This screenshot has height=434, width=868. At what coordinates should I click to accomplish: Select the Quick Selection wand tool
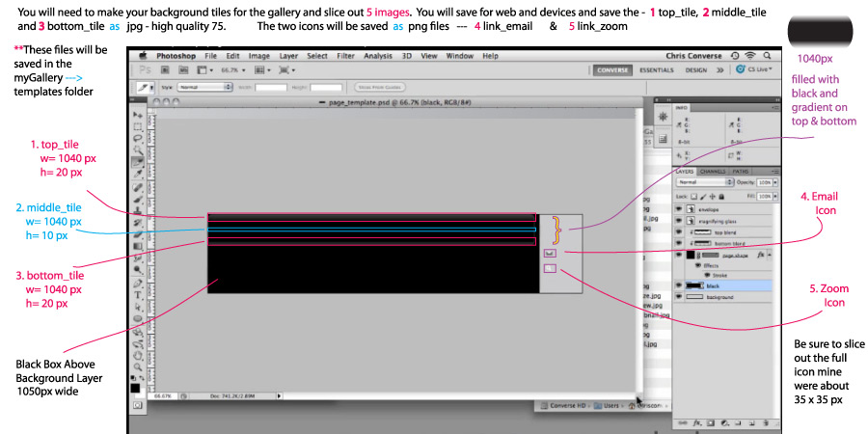(x=137, y=150)
